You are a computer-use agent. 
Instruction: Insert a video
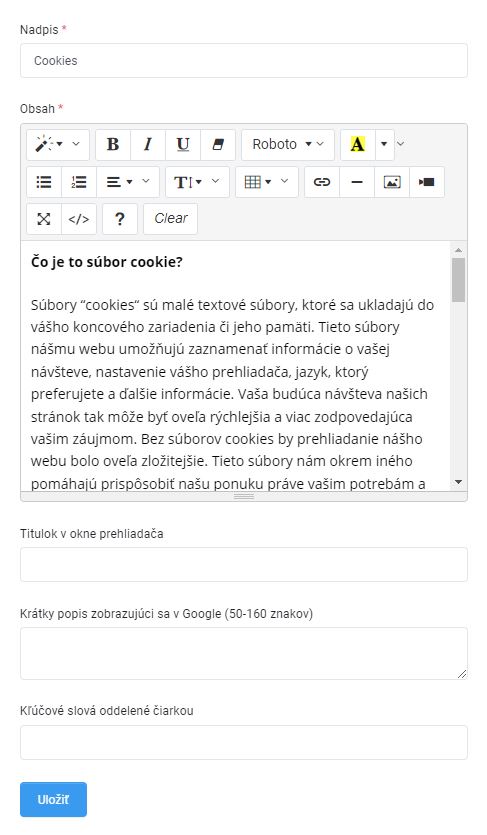[x=427, y=182]
